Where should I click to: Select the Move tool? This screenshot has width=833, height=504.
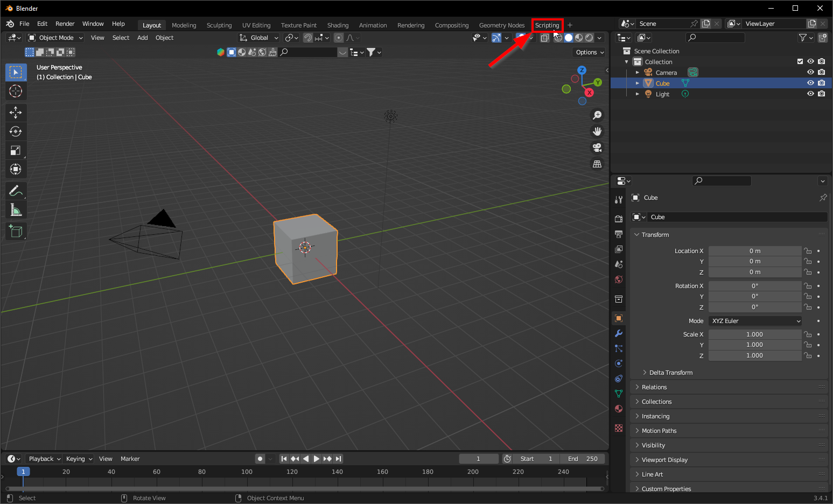point(16,112)
